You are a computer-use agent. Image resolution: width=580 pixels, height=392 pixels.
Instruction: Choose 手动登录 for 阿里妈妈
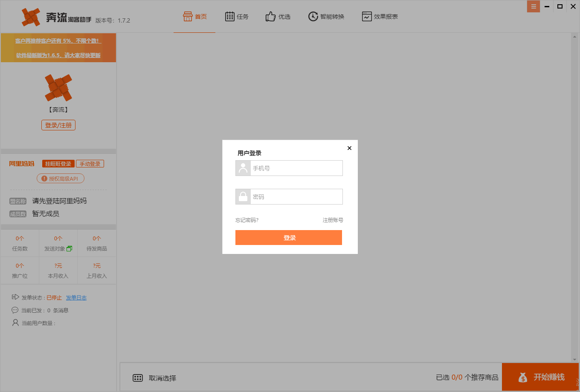[x=90, y=164]
